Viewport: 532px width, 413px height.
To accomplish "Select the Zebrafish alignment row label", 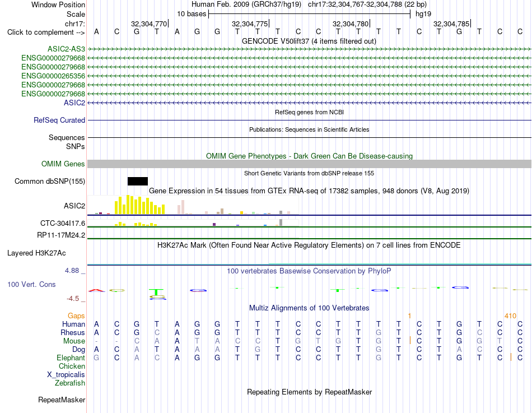I will point(70,383).
